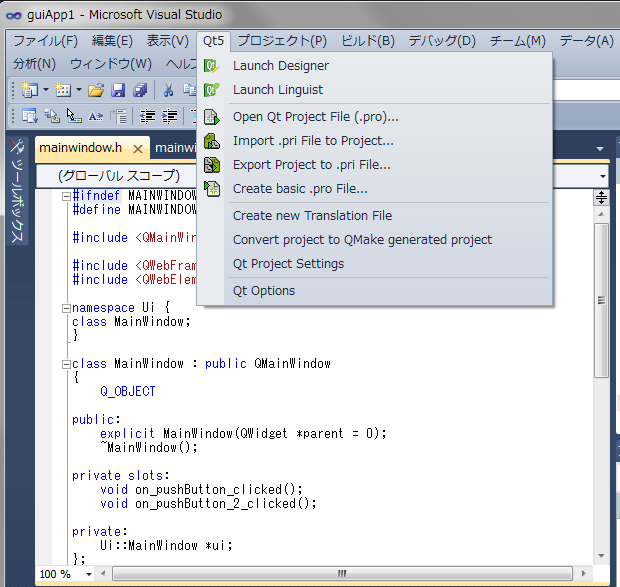This screenshot has width=620, height=587.
Task: Choose Open Qt Project File (.pro)...
Action: [315, 116]
